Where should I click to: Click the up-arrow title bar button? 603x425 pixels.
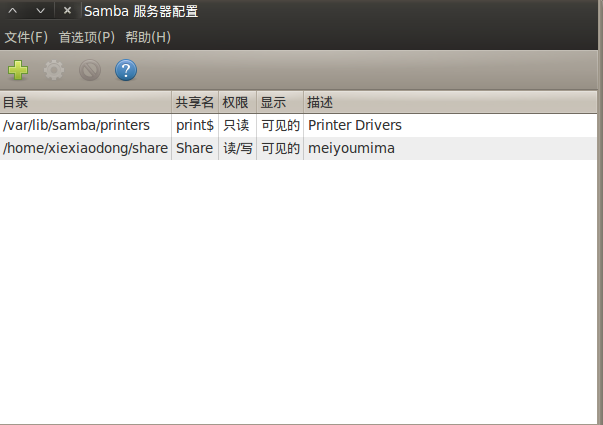(13, 10)
